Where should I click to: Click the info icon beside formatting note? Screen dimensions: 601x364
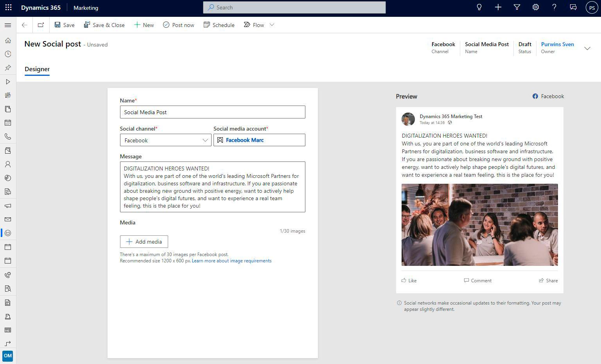(x=399, y=303)
